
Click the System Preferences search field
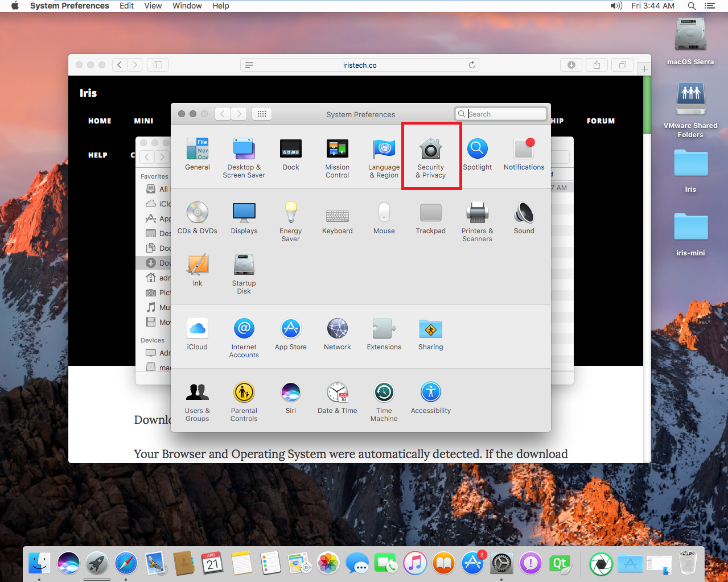(x=501, y=114)
